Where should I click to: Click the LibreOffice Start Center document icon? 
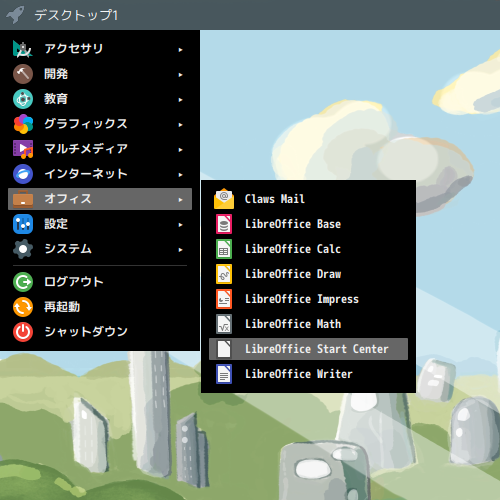tap(224, 349)
